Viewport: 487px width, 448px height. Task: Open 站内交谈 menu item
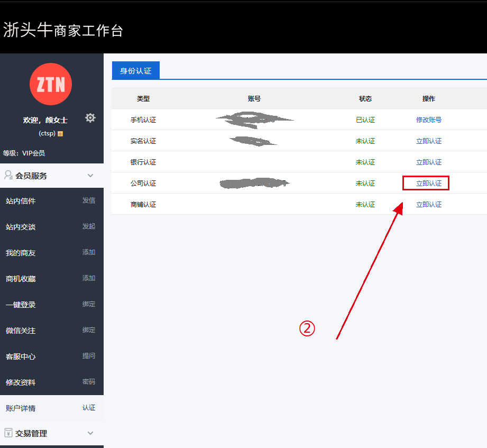(x=21, y=227)
